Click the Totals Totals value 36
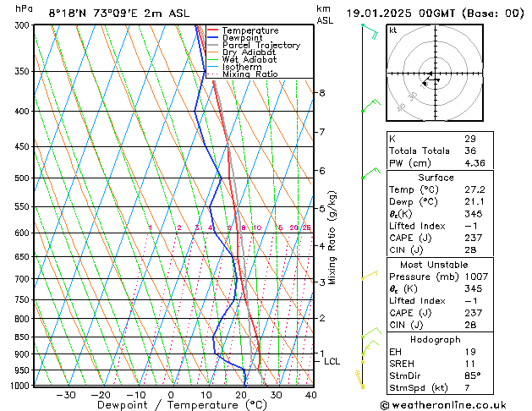This screenshot has width=532, height=411. (x=470, y=151)
